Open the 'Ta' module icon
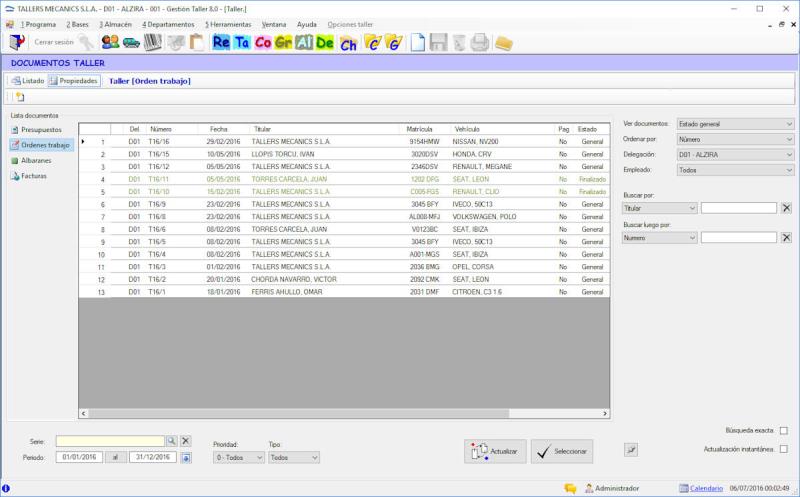The height and width of the screenshot is (497, 800). pyautogui.click(x=242, y=42)
